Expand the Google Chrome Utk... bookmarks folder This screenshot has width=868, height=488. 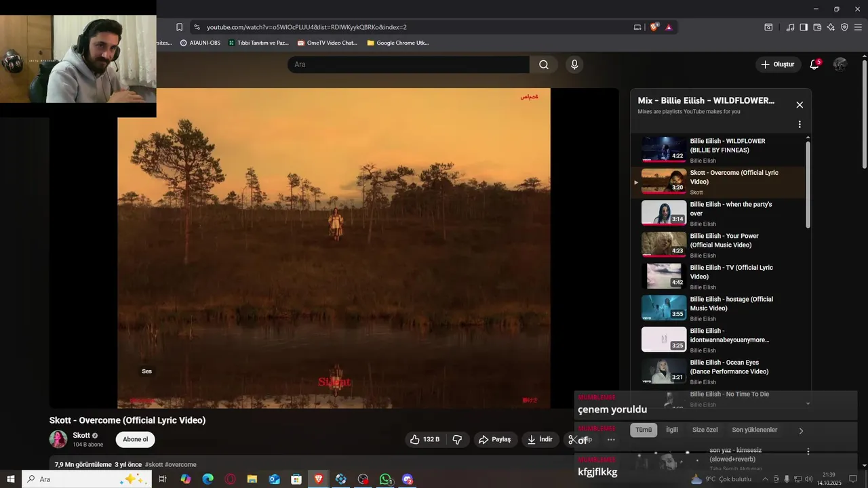(x=398, y=43)
